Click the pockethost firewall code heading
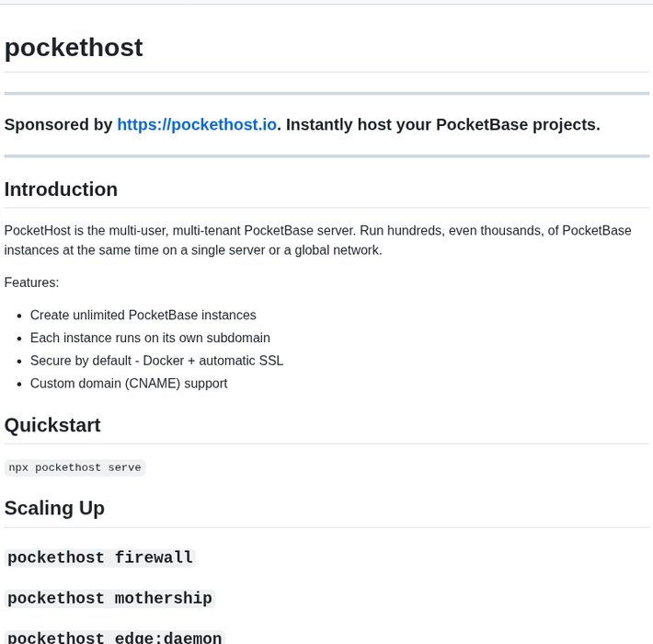The width and height of the screenshot is (653, 644). click(x=100, y=558)
